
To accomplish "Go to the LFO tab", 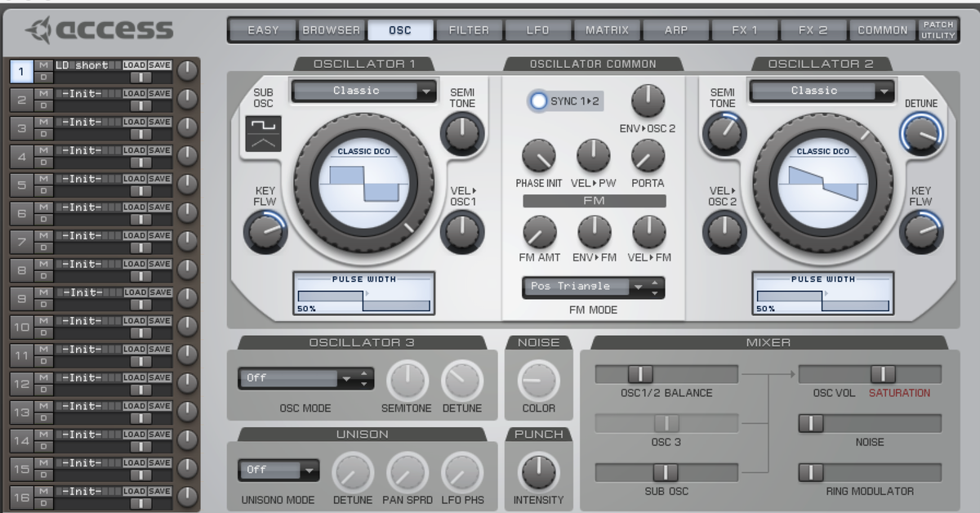I will tap(538, 30).
